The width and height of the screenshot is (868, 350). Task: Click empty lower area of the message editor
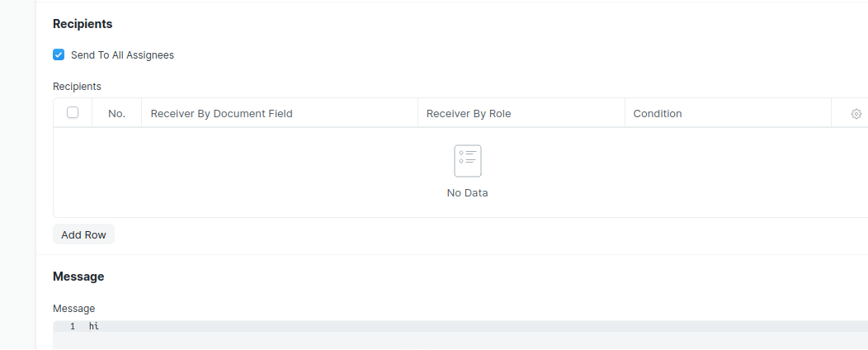point(460,341)
